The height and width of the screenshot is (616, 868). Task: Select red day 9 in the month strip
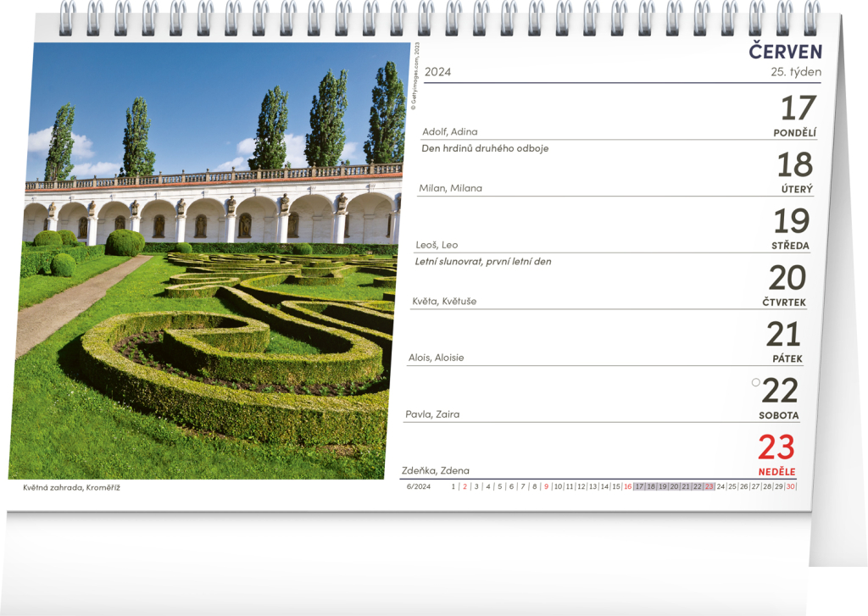(x=546, y=486)
